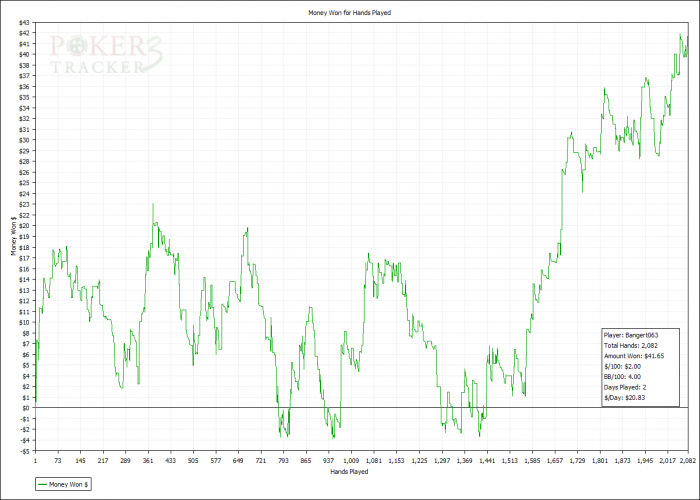Click the '-$5' y-axis tick label
700x500 pixels.
coord(25,451)
